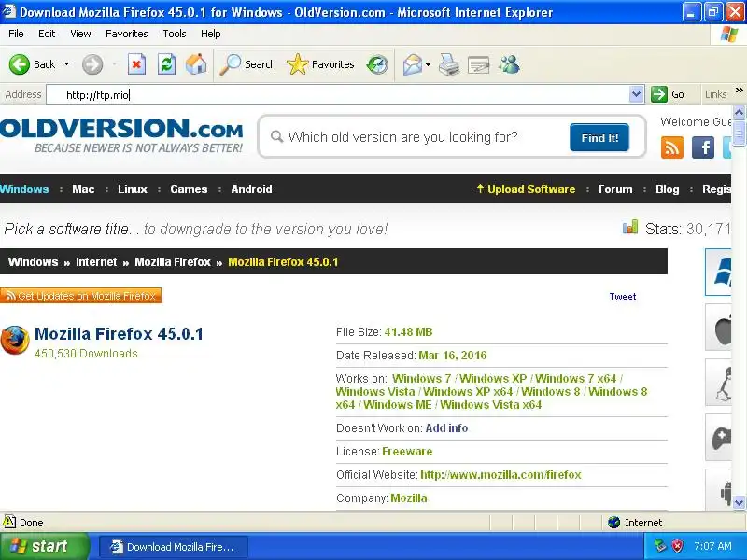The width and height of the screenshot is (747, 560).
Task: Click the Back arrow icon
Action: pos(20,64)
